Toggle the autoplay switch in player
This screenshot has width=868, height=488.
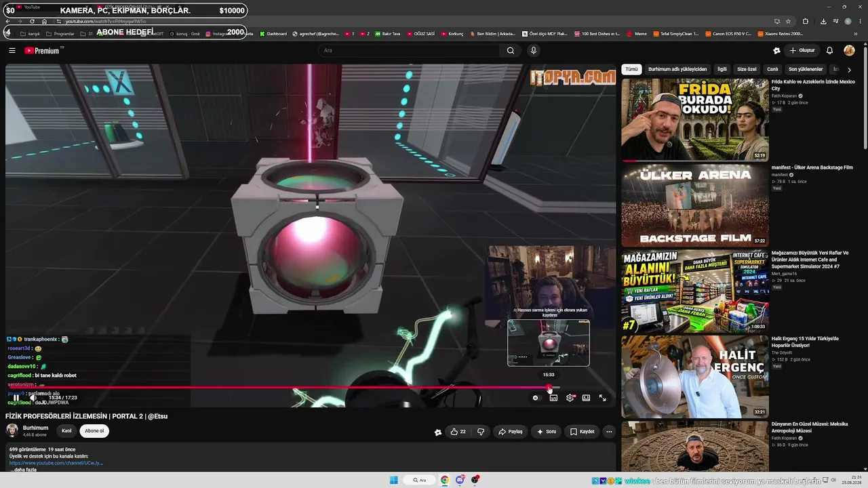pos(536,398)
